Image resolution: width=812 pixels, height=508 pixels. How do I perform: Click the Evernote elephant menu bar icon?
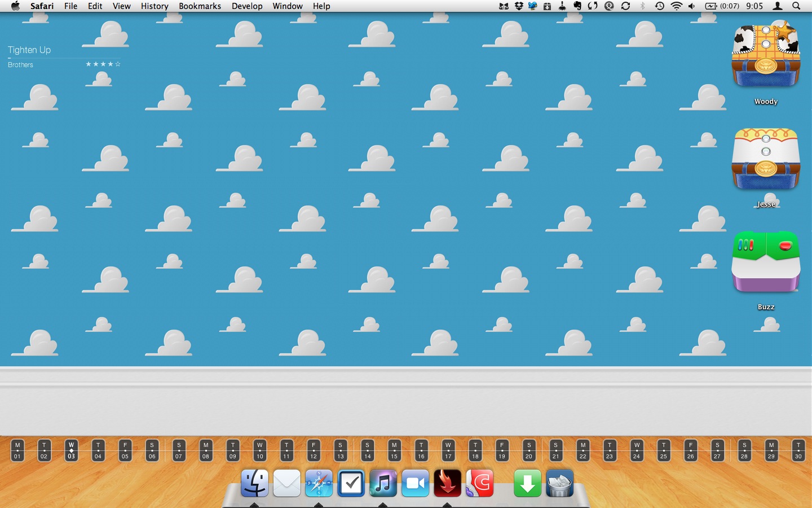[577, 6]
